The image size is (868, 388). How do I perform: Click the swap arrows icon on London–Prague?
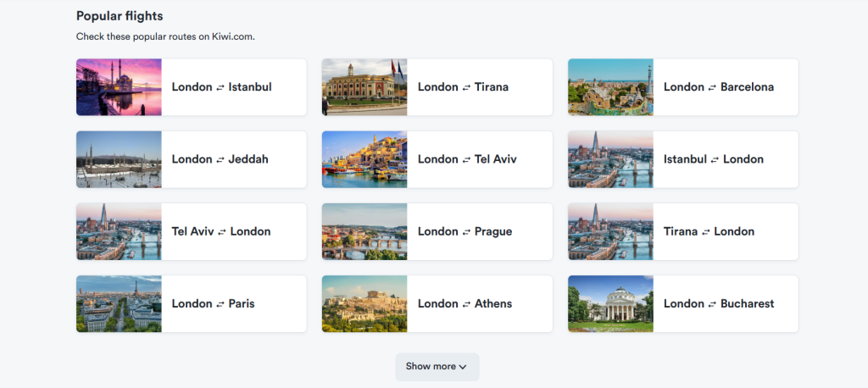point(466,232)
